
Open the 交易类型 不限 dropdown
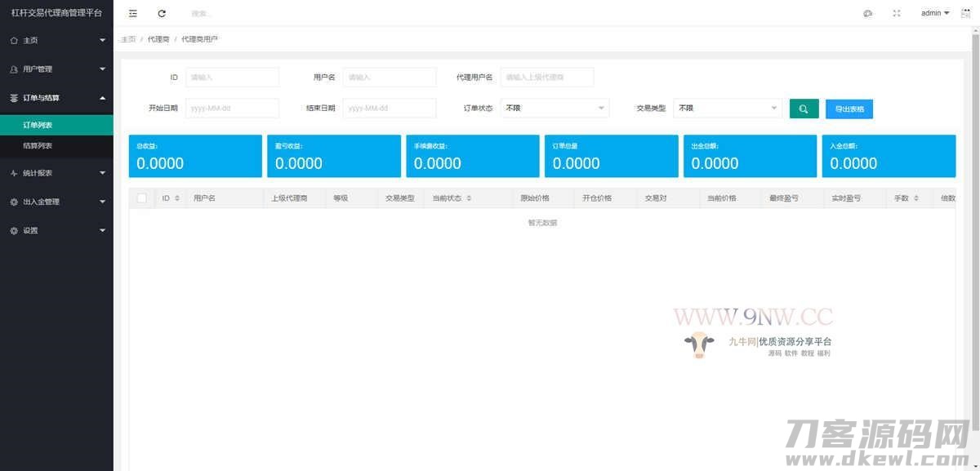[727, 108]
